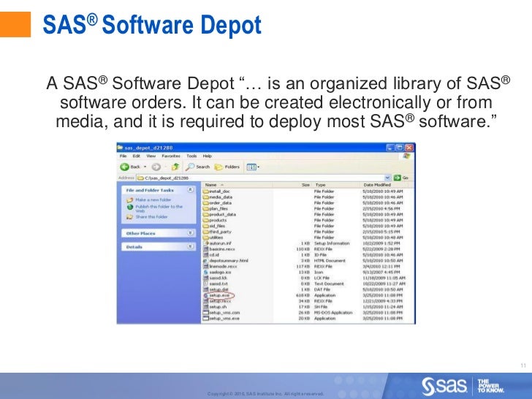
Task: Open the Tools menu
Action: [x=191, y=156]
